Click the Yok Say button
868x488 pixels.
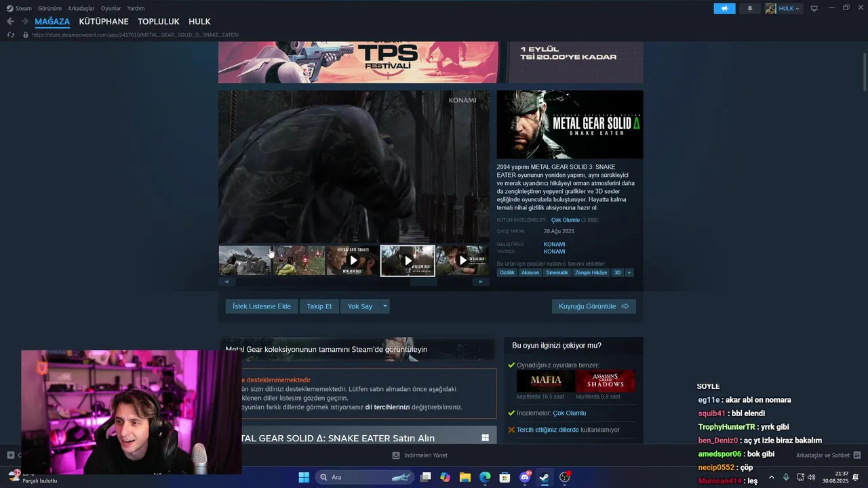coord(360,306)
